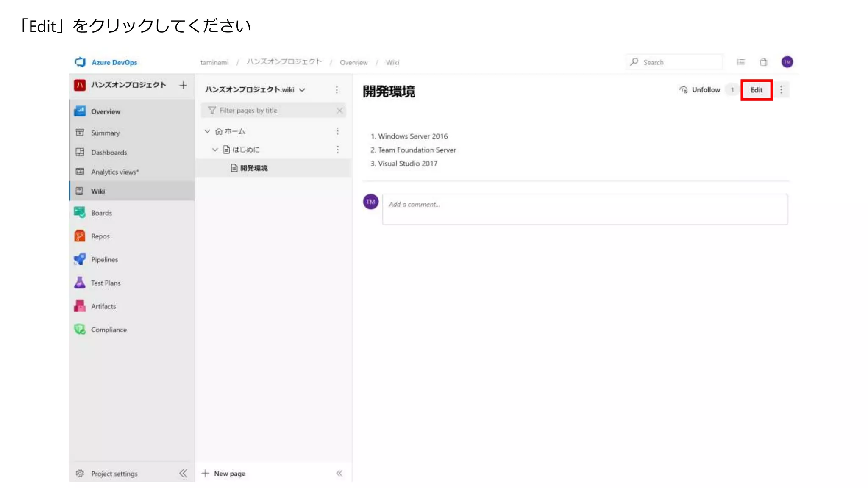This screenshot has height=488, width=868.
Task: Open the marketplace shopping bag icon
Action: coord(764,62)
